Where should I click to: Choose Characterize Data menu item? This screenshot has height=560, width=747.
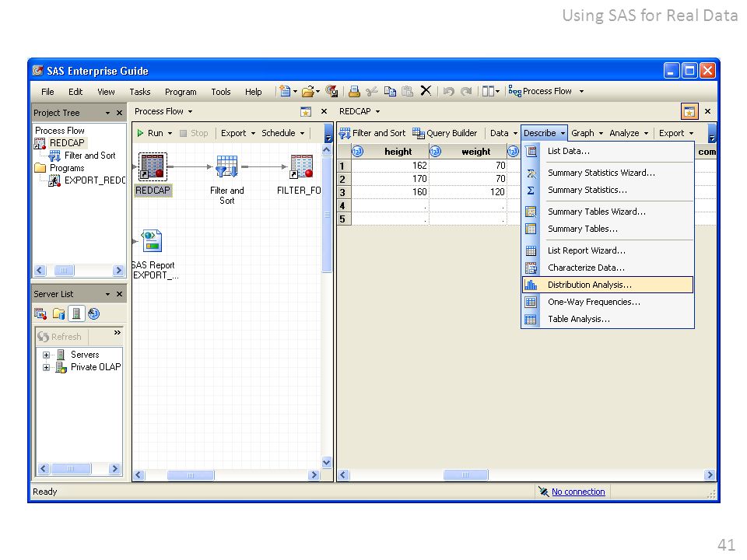(608, 268)
